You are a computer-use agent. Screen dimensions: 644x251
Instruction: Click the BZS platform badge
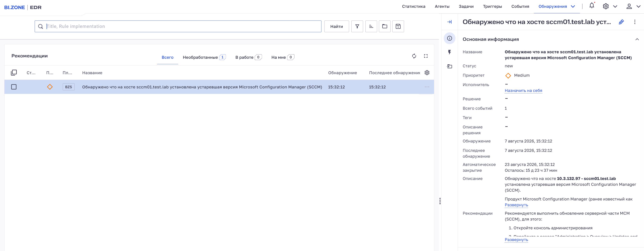[69, 87]
